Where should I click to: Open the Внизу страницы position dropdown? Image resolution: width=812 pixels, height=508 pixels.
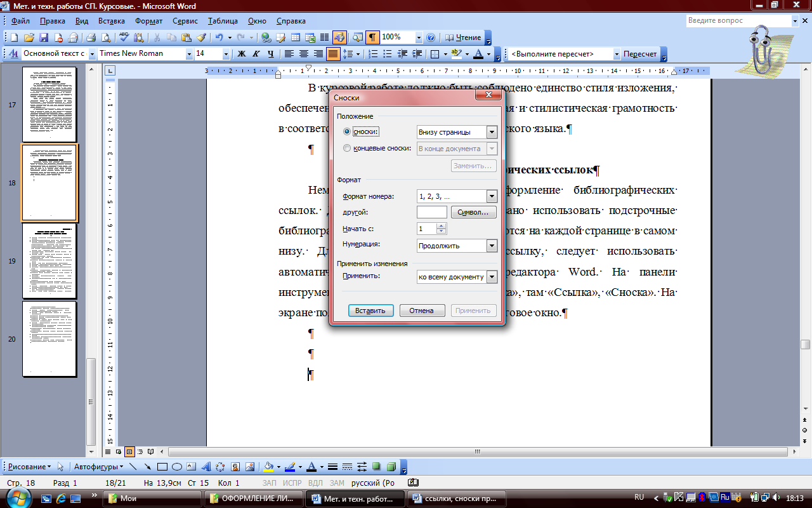[492, 132]
